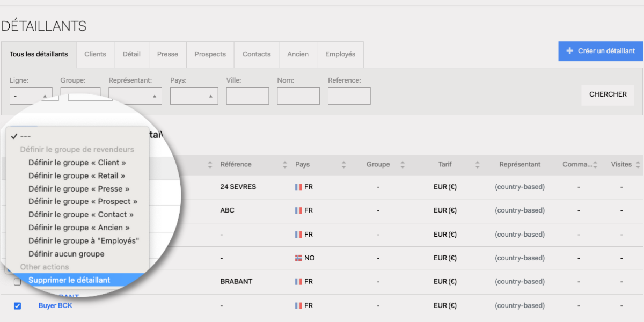Sort table by Commandes column arrows
Screen dimensions: 644x322
pyautogui.click(x=595, y=165)
